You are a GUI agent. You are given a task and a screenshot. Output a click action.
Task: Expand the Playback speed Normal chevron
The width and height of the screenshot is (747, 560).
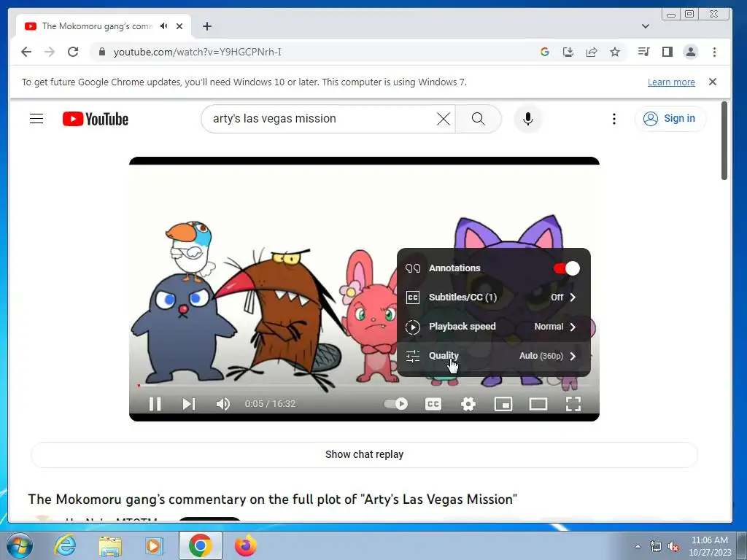[x=573, y=327]
